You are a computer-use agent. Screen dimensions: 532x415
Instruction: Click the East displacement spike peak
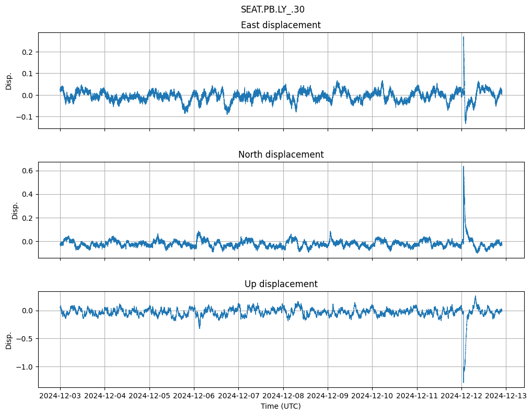tap(463, 37)
